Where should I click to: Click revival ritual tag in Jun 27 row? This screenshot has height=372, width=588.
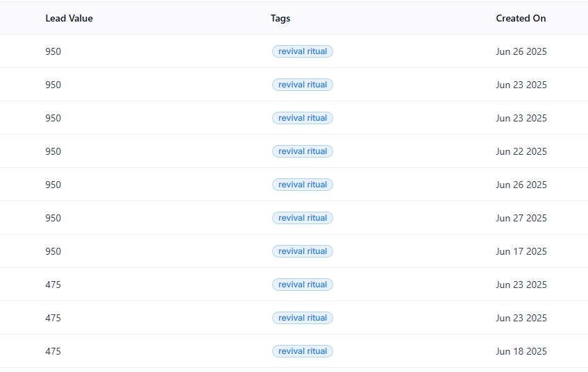(302, 218)
